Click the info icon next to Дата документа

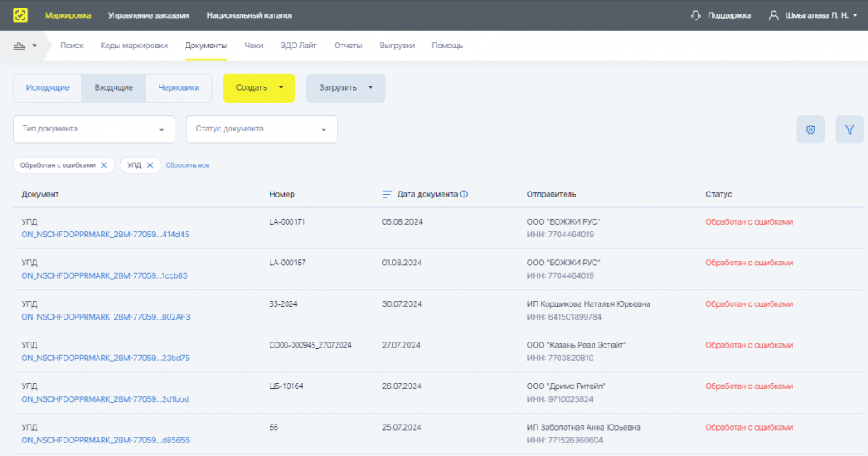coord(465,194)
